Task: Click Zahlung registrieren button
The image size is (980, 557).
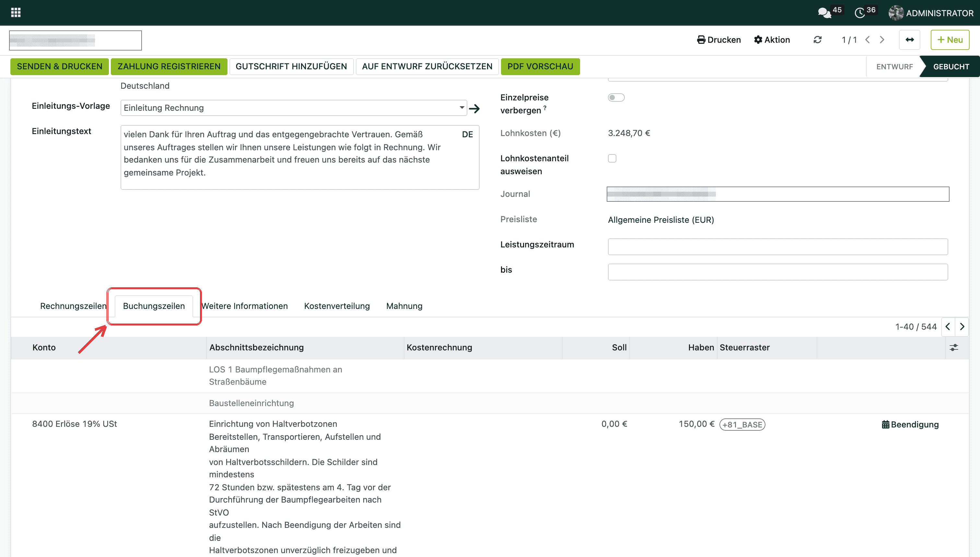Action: pos(169,67)
